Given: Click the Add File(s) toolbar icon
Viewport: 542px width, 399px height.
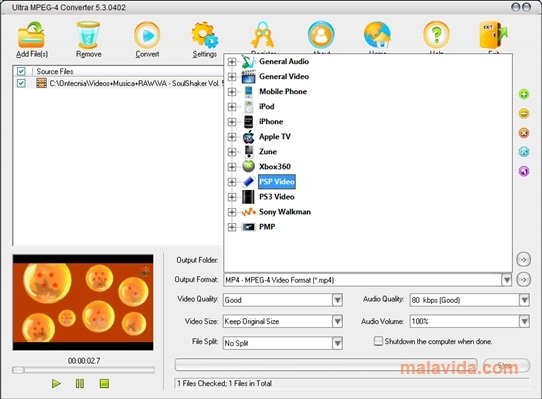Looking at the screenshot, I should coord(31,35).
